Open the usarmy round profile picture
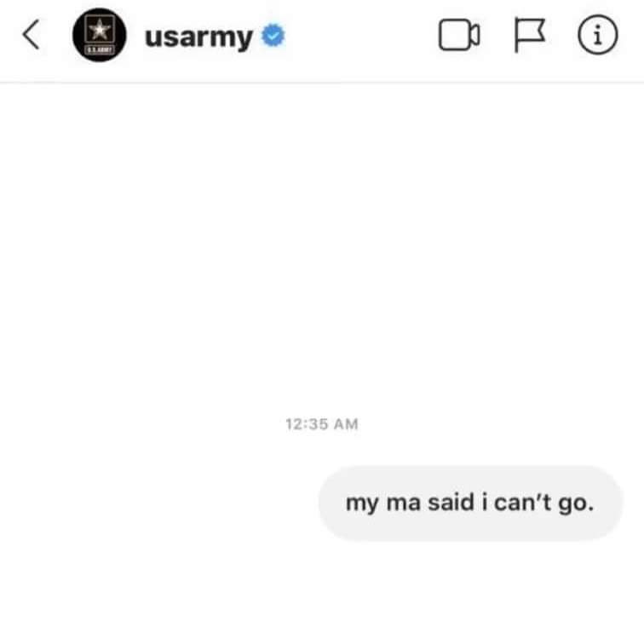644x644 pixels. coord(100,35)
